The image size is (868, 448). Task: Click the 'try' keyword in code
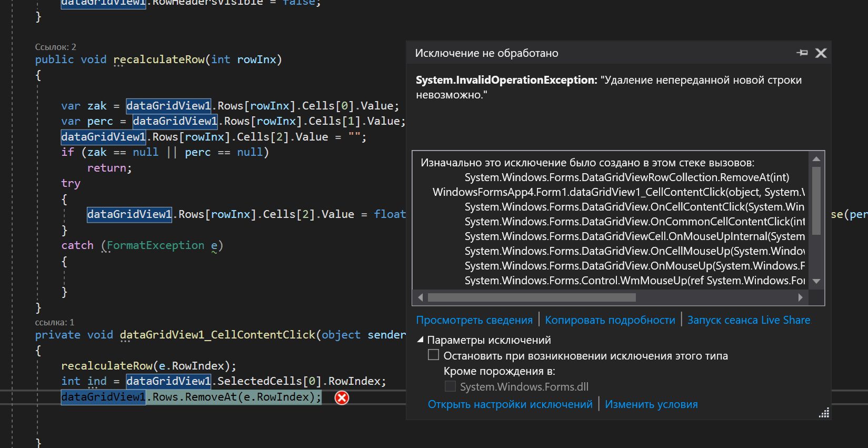coord(71,183)
